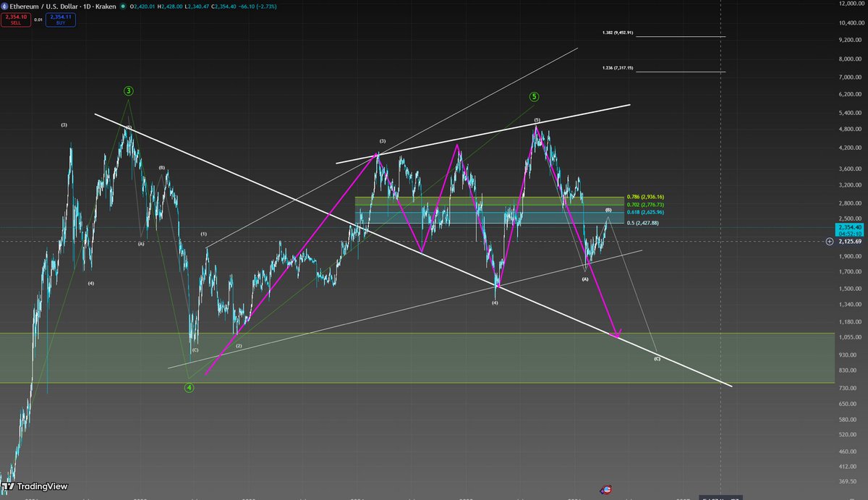Screen dimensions: 868x500
Task: Click the blue BUY 2,354.11 button
Action: pos(62,20)
